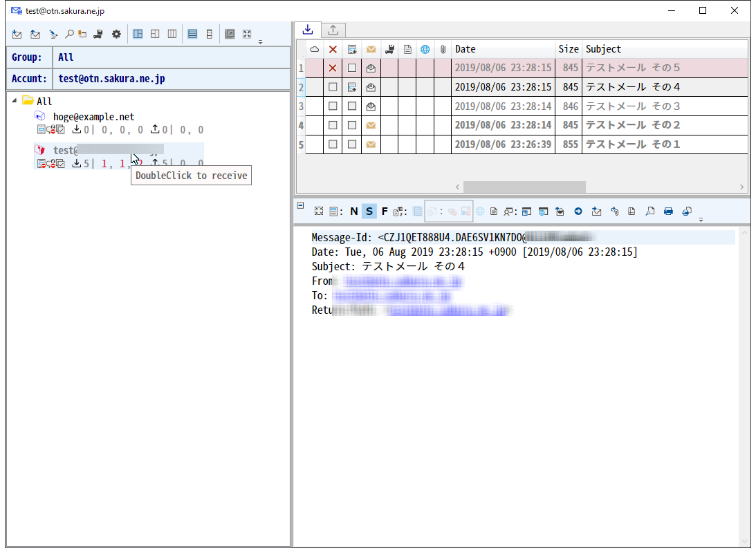Click the F view mode button

click(x=385, y=212)
